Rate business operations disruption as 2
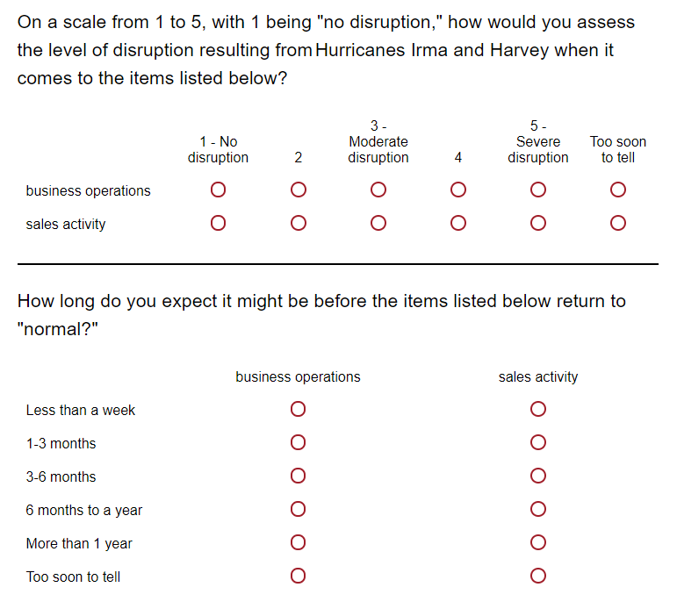The width and height of the screenshot is (677, 616). point(299,190)
